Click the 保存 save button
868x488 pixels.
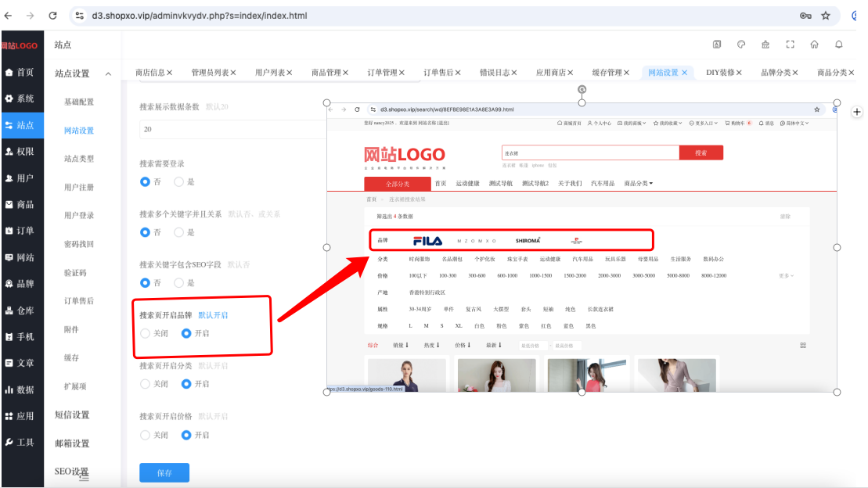click(x=164, y=473)
